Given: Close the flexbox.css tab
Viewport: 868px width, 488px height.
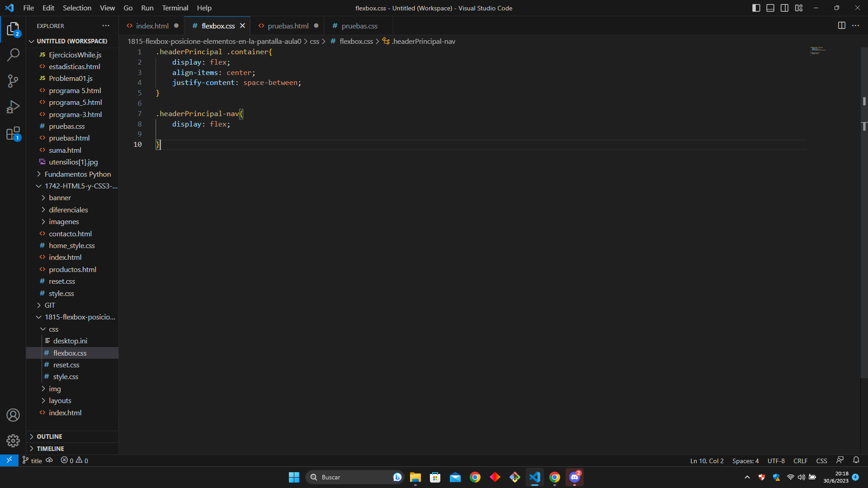Looking at the screenshot, I should pyautogui.click(x=242, y=26).
